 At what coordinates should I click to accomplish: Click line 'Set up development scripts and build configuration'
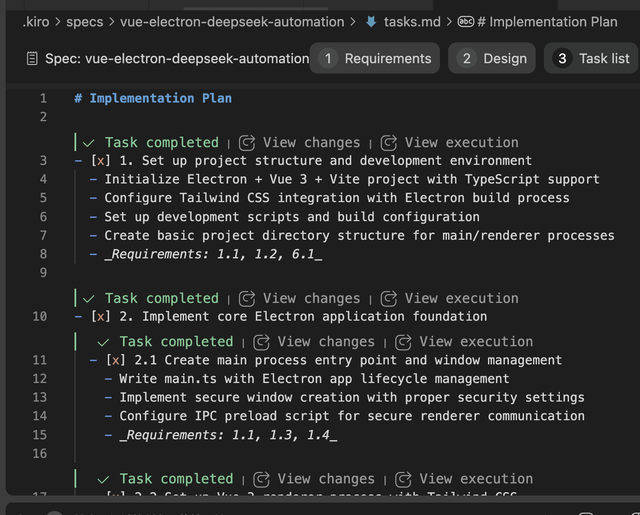(292, 217)
